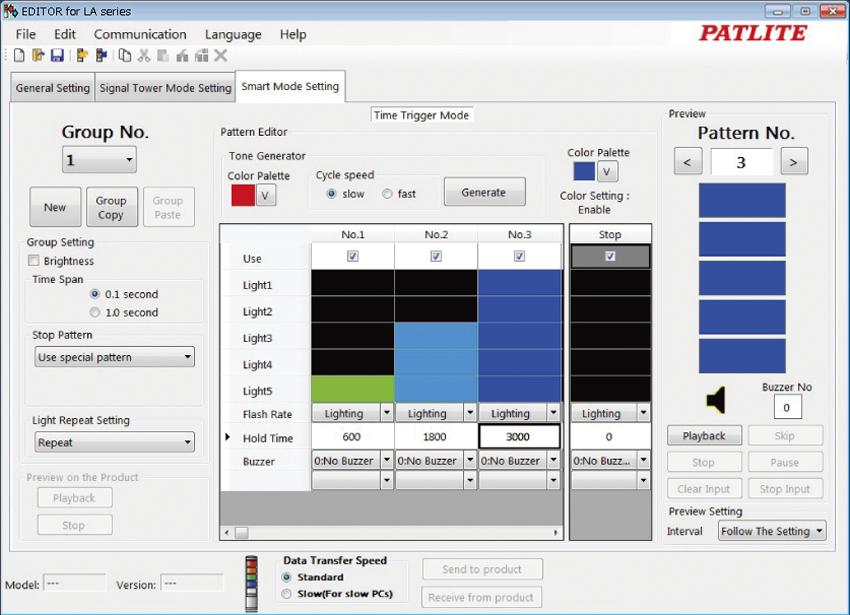Click the red Tone Generator color swatch
The height and width of the screenshot is (615, 850).
242,195
